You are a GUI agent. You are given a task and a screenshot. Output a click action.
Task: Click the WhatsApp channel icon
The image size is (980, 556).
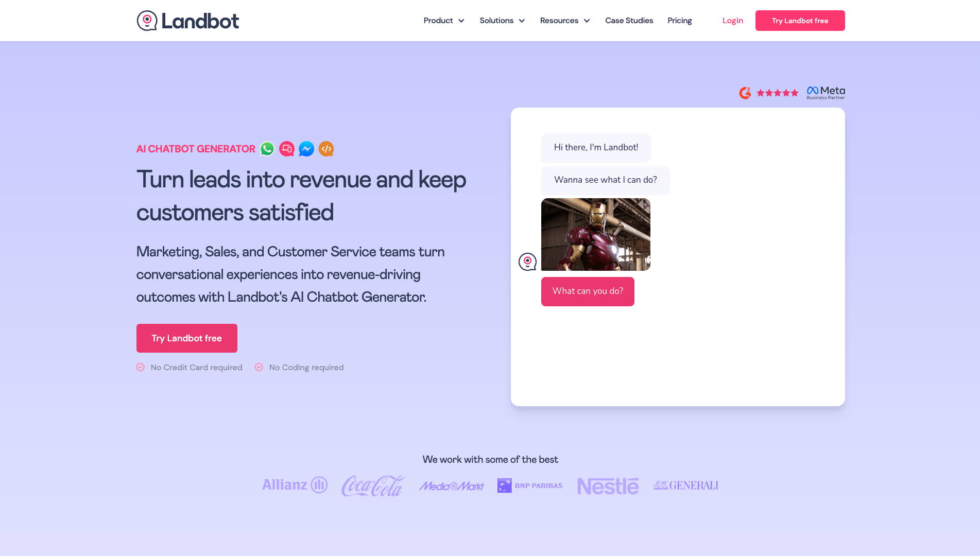click(267, 149)
